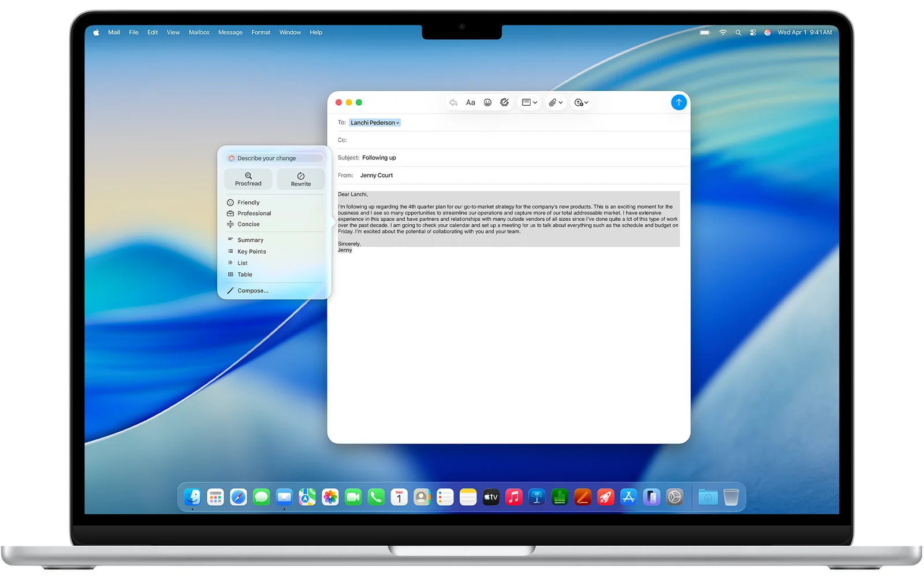Screen dimensions: 924x578
Task: Click Compose... in the Writing Tools panel
Action: click(x=252, y=291)
